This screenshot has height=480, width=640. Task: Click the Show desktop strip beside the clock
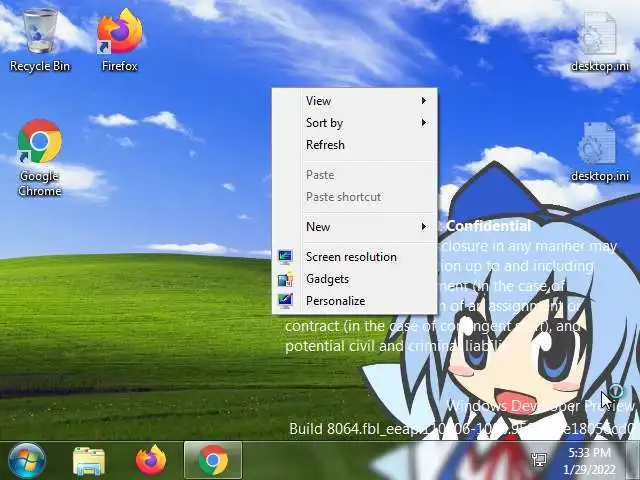[633, 460]
